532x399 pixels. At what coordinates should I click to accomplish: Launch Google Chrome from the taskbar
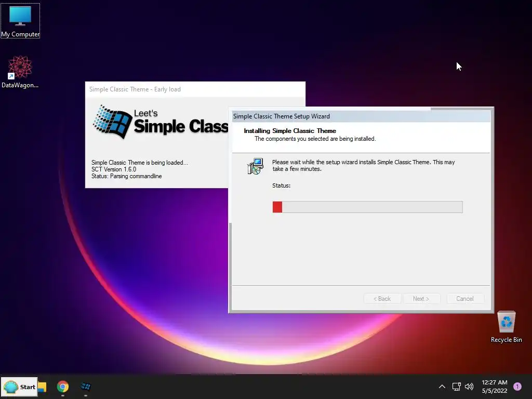coord(63,387)
